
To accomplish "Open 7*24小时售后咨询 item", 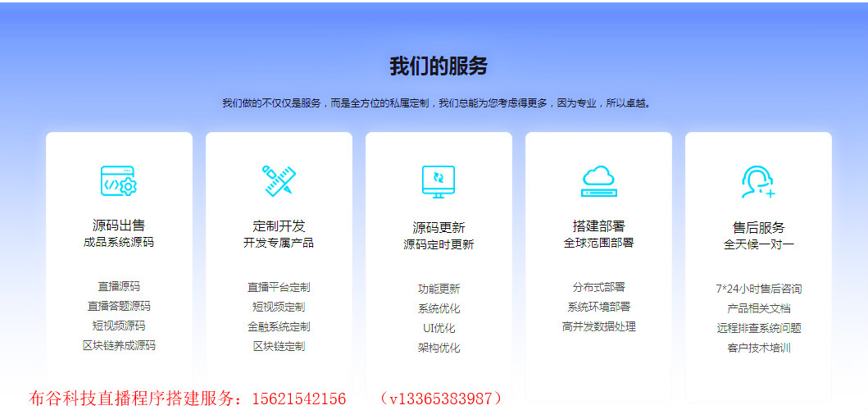I will coord(758,289).
